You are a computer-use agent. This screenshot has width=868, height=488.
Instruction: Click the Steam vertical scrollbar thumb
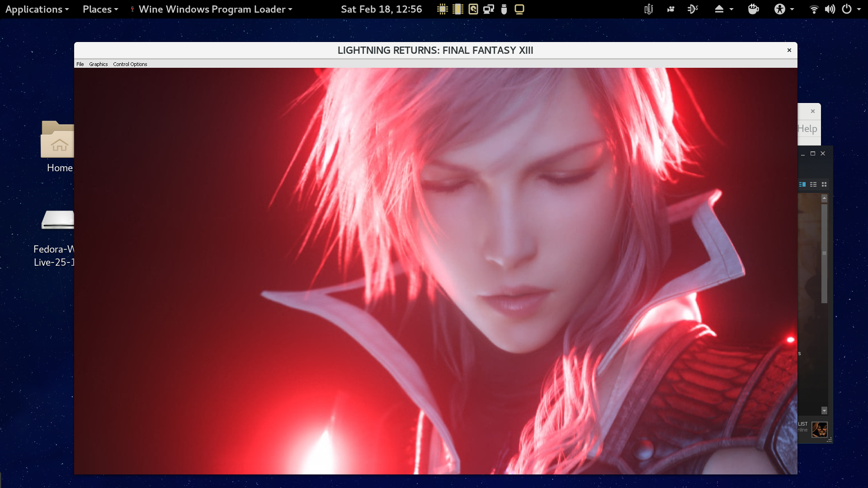[824, 253]
